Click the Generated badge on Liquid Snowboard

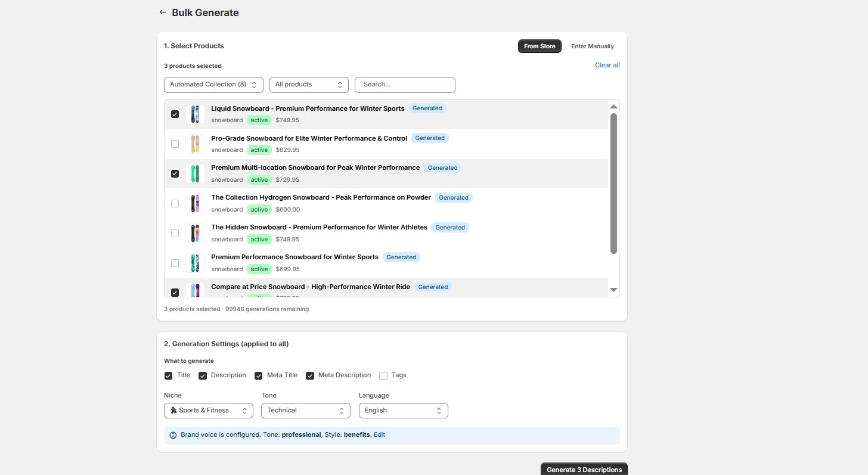(427, 108)
